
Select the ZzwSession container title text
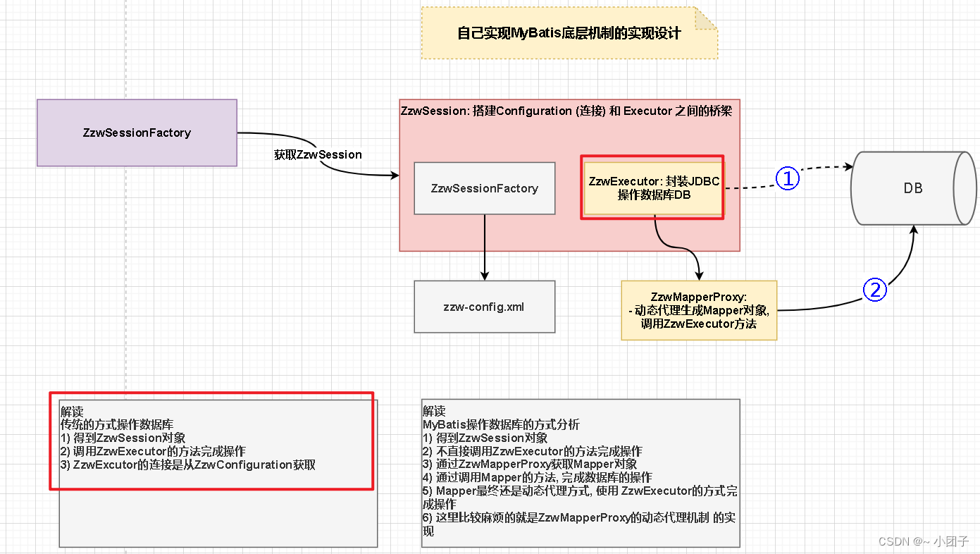coord(566,111)
